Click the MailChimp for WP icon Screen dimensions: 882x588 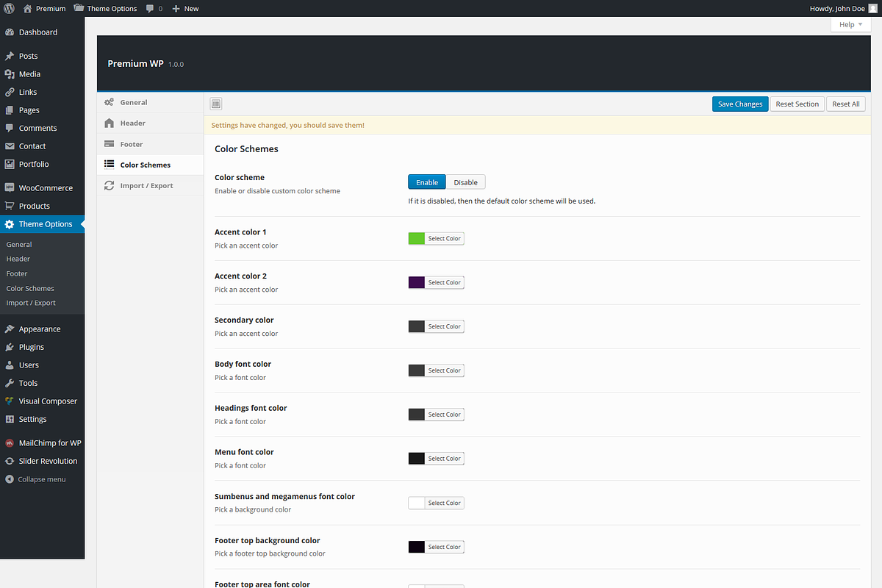tap(10, 443)
